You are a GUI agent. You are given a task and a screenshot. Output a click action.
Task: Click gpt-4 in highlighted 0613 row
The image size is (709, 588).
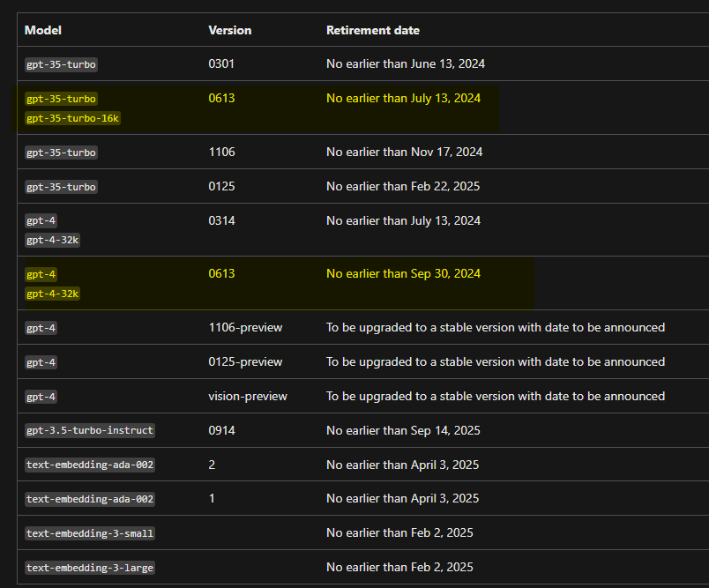tap(41, 274)
